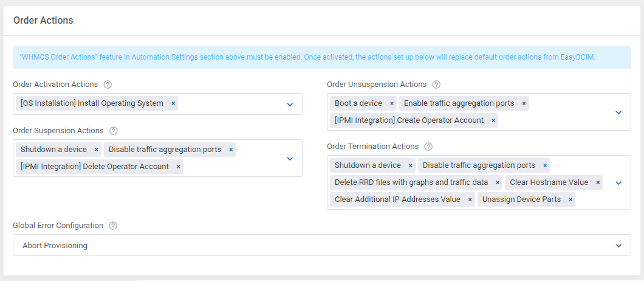The image size is (644, 281).
Task: Click the Unassign Device Parts tag text
Action: (x=521, y=199)
